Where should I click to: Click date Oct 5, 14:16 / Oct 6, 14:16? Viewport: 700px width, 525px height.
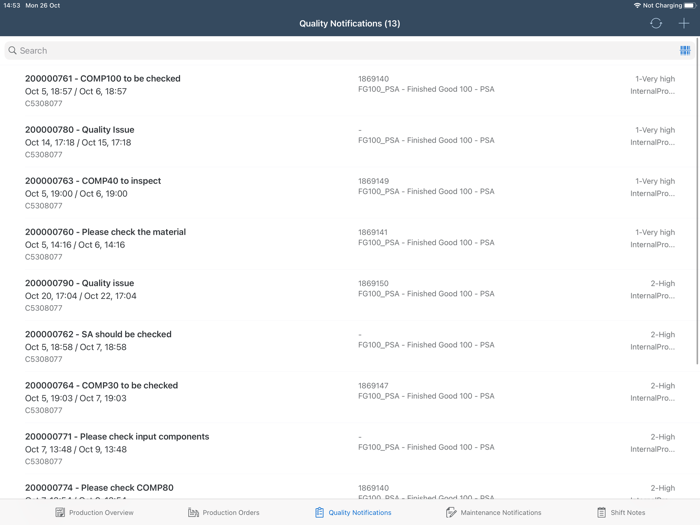(75, 245)
